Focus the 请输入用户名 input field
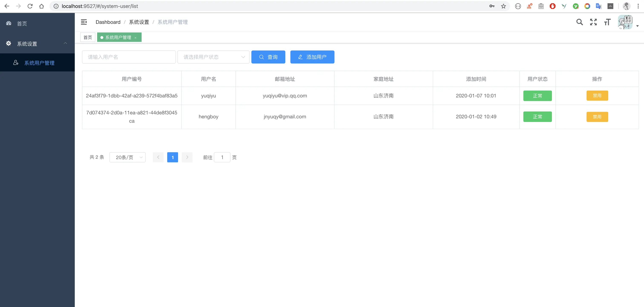The height and width of the screenshot is (307, 644). [x=129, y=57]
